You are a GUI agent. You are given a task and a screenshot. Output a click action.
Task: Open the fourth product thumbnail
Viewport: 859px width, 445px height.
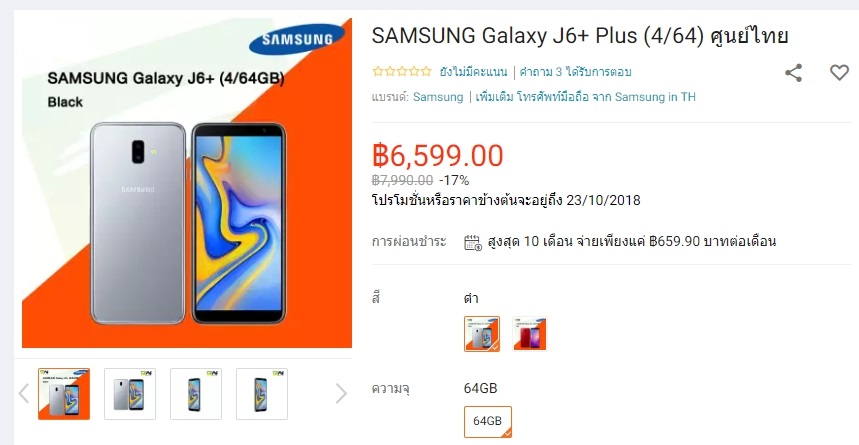tap(262, 393)
